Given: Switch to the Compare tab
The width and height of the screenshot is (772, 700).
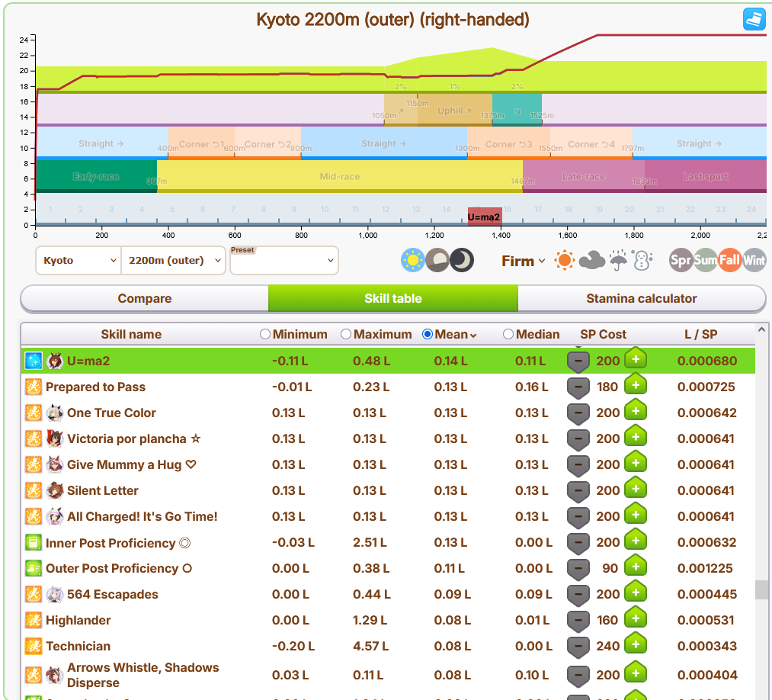Looking at the screenshot, I should (x=145, y=298).
